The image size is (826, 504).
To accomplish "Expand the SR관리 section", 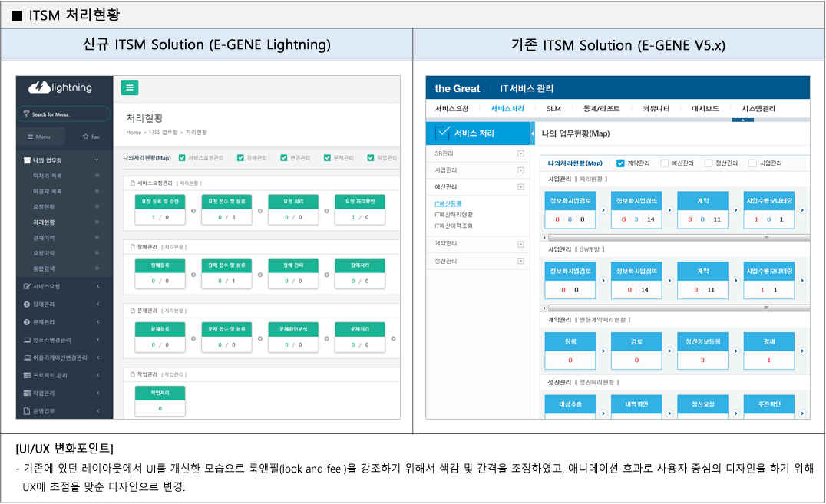I will click(x=520, y=153).
